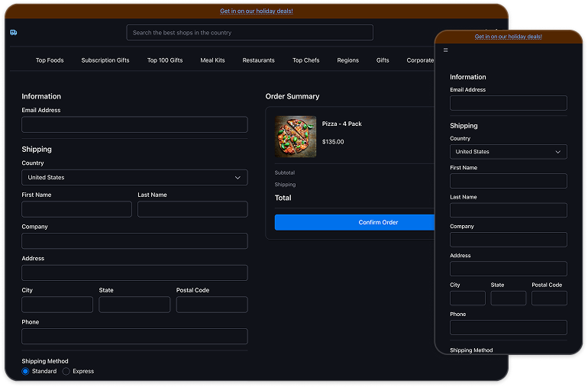Select Standard shipping method

click(x=25, y=371)
